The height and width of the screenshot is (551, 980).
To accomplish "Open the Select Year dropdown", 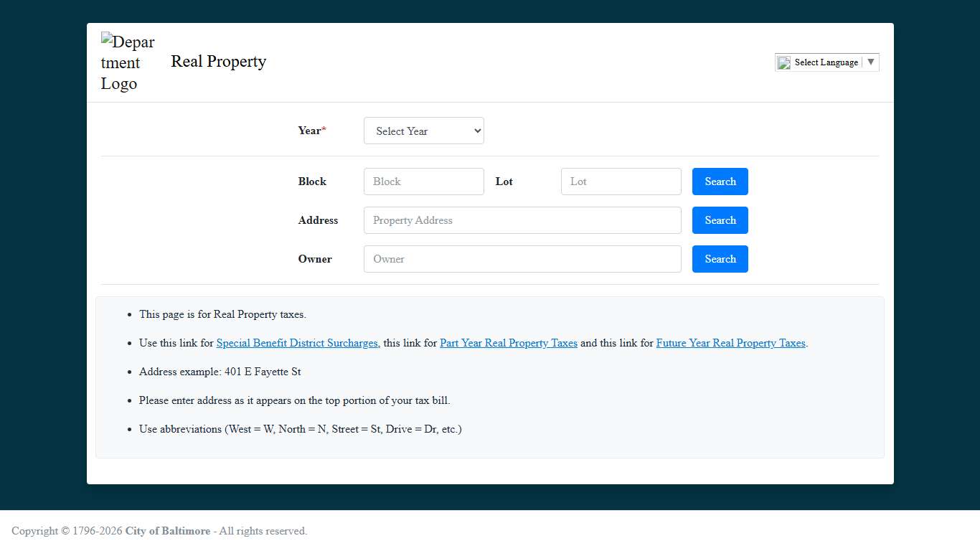I will coord(423,131).
